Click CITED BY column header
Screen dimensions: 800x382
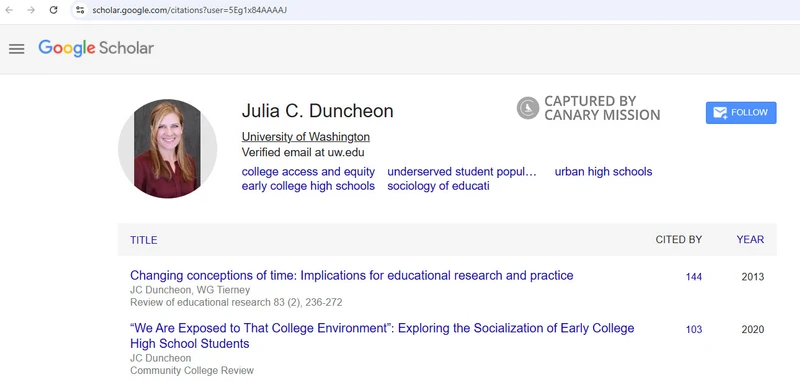(679, 240)
